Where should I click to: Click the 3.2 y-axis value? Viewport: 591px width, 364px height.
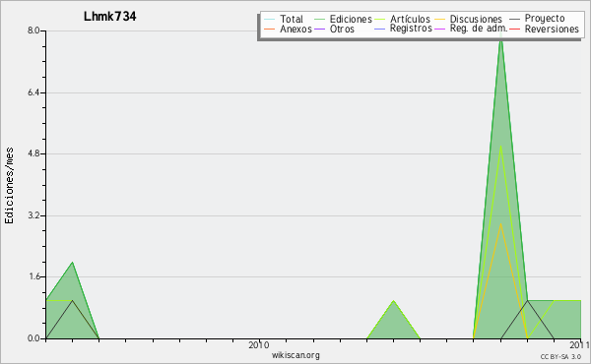coord(33,215)
